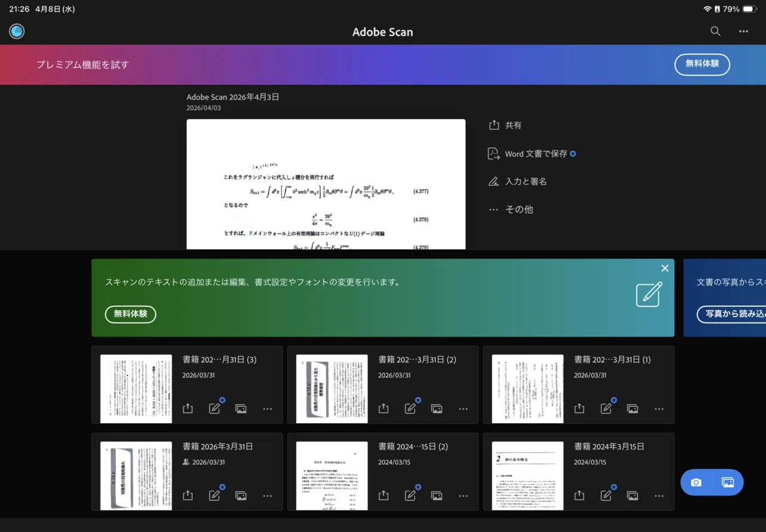Open more menu for 書籍 202…月31日 (3)
Viewport: 766px width, 532px height.
coord(268,409)
